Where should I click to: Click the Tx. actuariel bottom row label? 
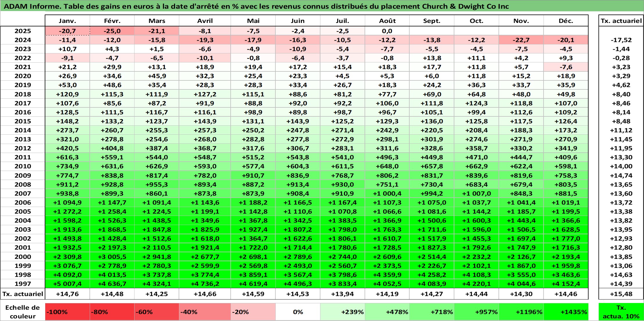tap(23, 294)
